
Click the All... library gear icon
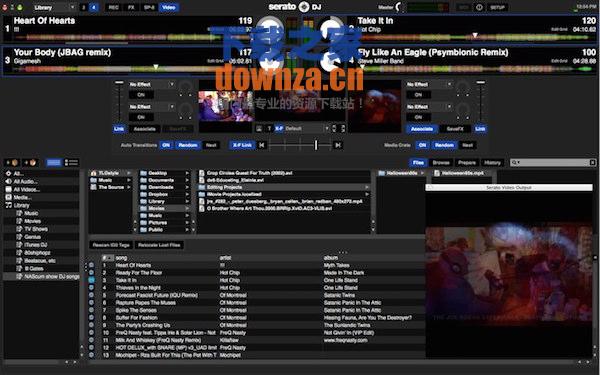pyautogui.click(x=8, y=173)
